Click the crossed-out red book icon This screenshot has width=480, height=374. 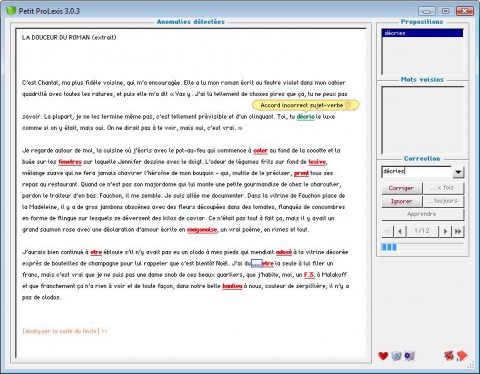449,356
